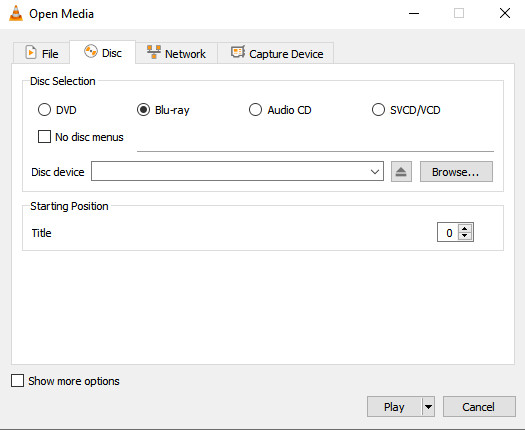Image resolution: width=525 pixels, height=430 pixels.
Task: Choose the SVCD/VCD disc option
Action: click(x=378, y=110)
